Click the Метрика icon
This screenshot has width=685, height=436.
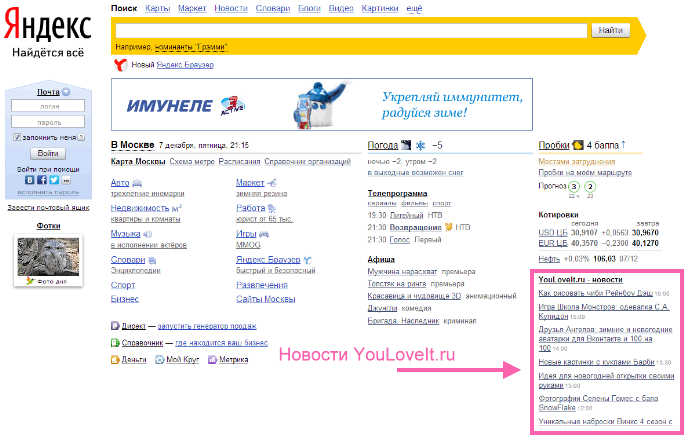pyautogui.click(x=213, y=360)
